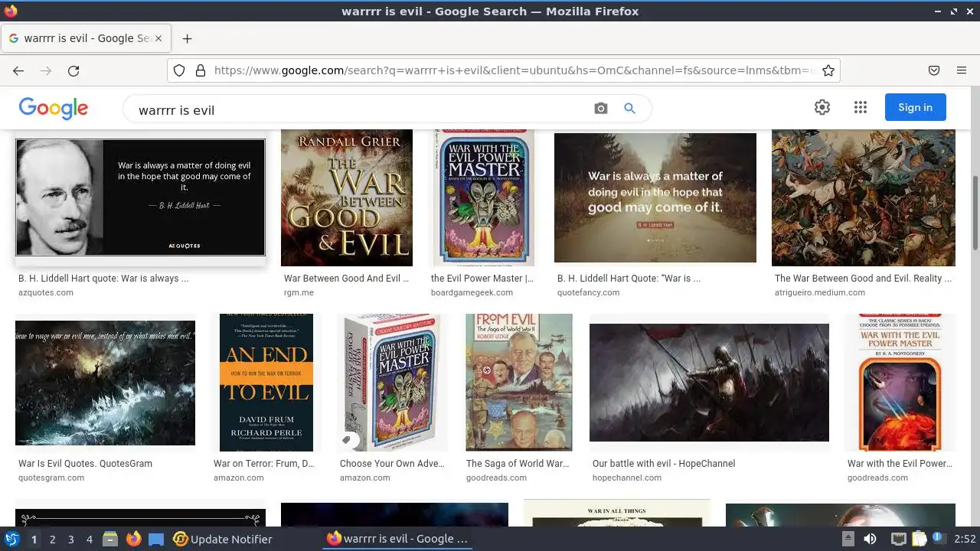This screenshot has width=980, height=551.
Task: Open a new tab with the plus button
Action: 187,38
